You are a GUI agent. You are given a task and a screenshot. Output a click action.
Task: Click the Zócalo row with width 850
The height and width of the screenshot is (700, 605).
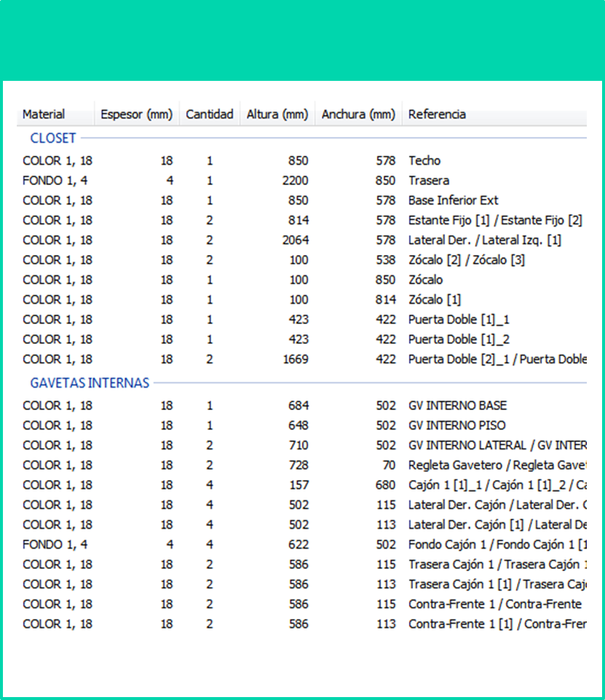click(301, 280)
